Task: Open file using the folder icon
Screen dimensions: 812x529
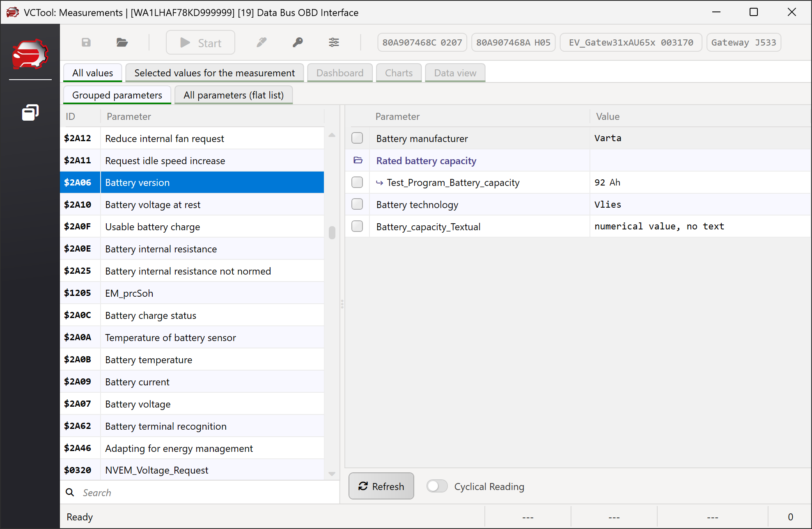Action: pyautogui.click(x=122, y=42)
